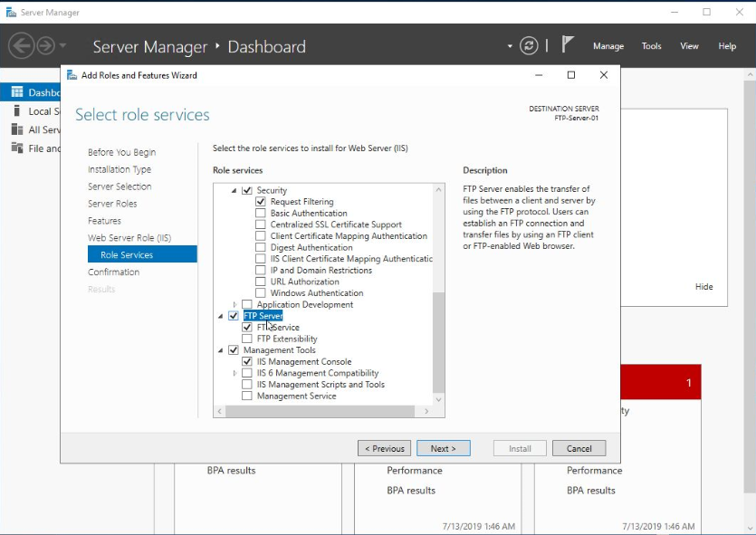This screenshot has height=535, width=756.
Task: Expand IIS 6 Management Compatibility node
Action: [x=234, y=373]
